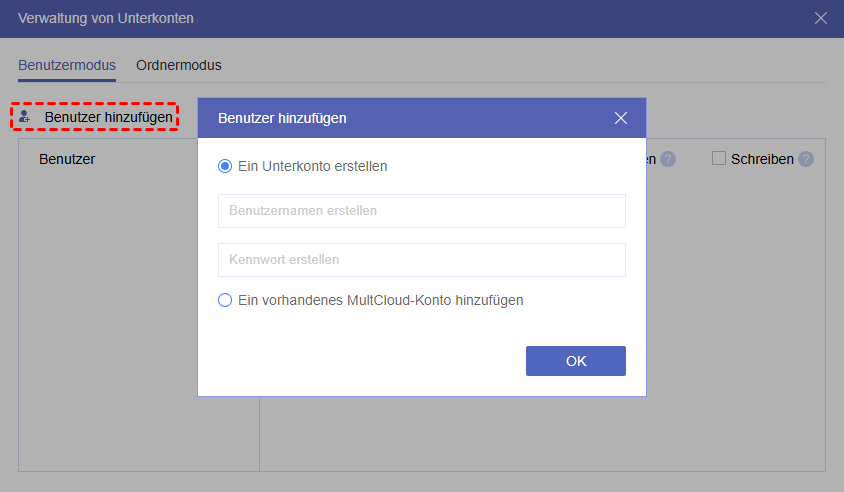Close the Benutzer hinzufügen dialog
This screenshot has width=844, height=492.
coord(621,118)
